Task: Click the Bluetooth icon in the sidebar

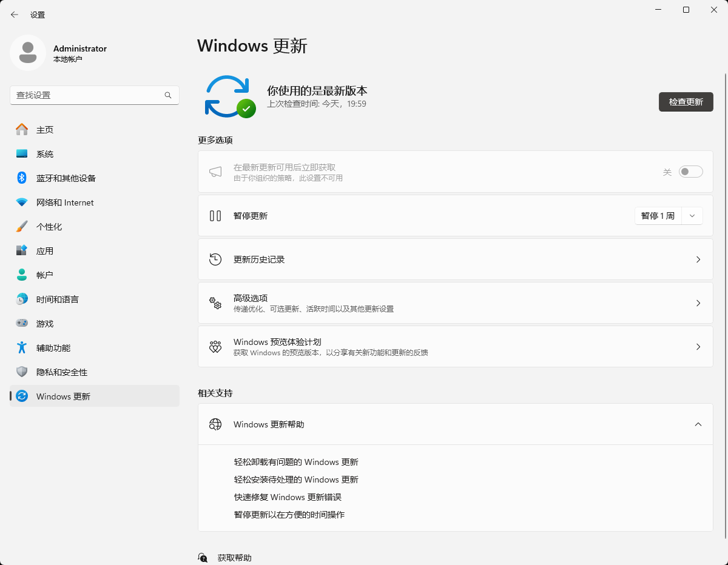Action: coord(22,178)
